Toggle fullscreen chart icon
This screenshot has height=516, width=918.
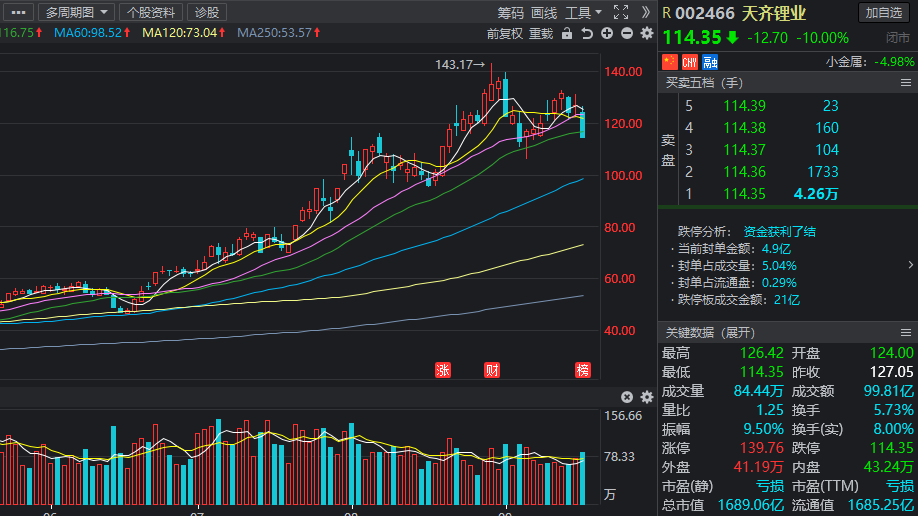coord(621,12)
